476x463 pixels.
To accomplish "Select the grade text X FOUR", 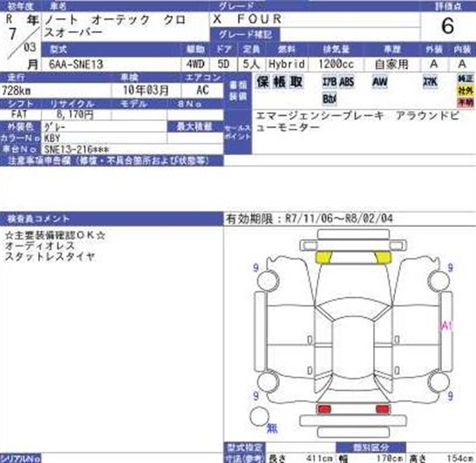I will click(248, 19).
